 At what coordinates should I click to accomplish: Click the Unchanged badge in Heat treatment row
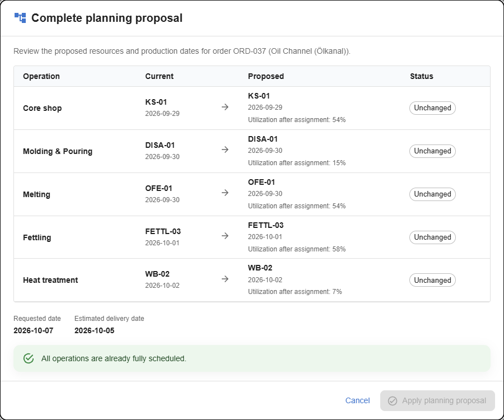(432, 280)
